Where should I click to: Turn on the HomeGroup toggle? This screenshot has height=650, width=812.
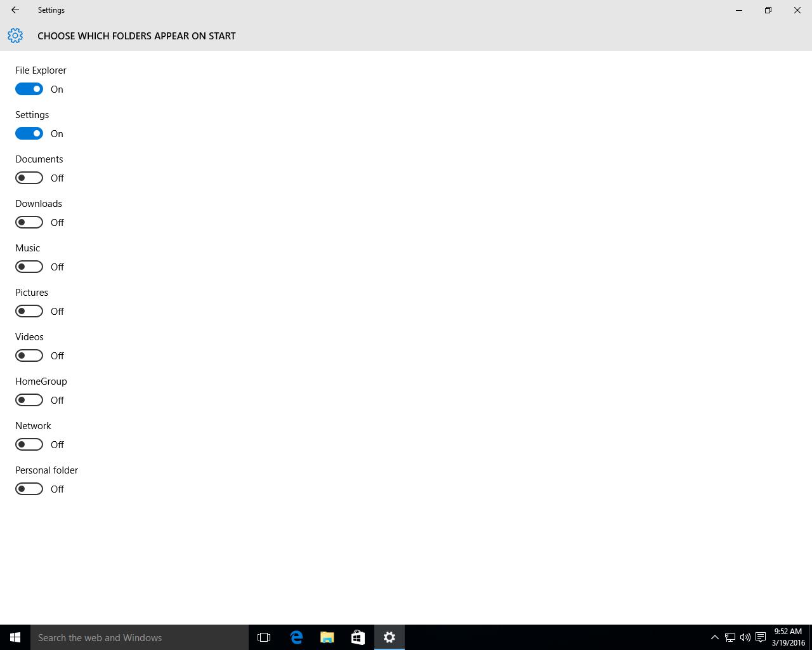[x=29, y=400]
